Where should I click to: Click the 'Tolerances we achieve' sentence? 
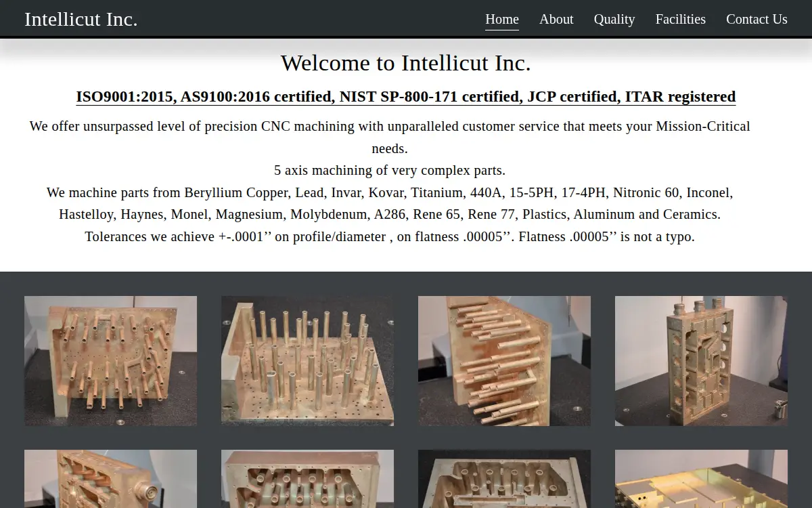[390, 236]
